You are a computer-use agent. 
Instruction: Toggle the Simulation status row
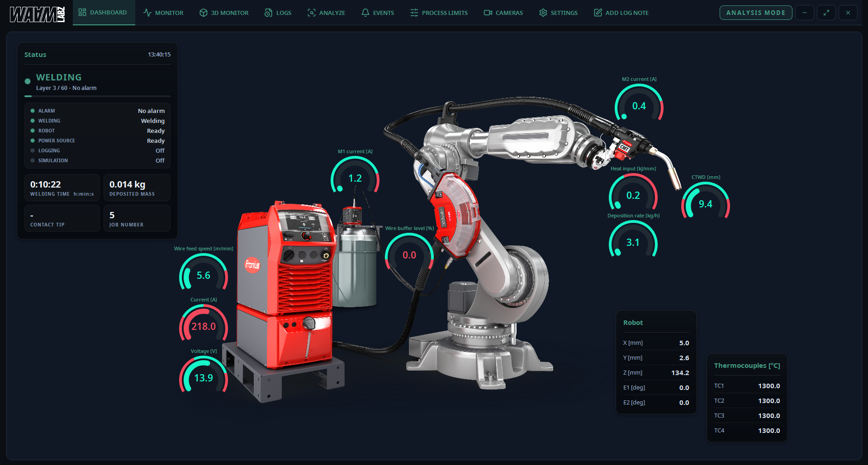coord(97,160)
